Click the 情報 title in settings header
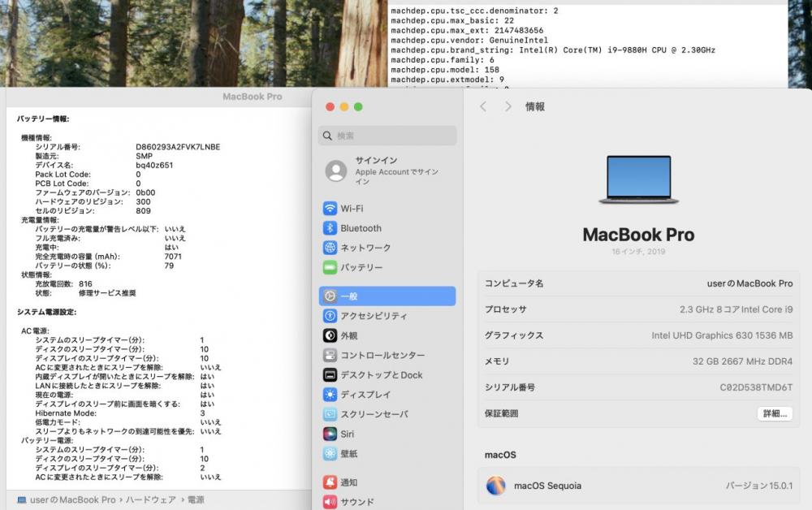 pos(535,106)
